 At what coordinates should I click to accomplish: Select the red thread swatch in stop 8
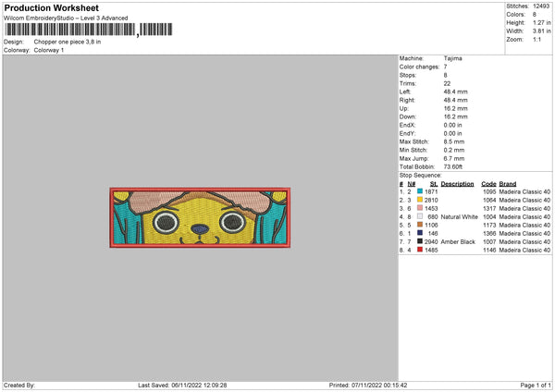[x=421, y=250]
